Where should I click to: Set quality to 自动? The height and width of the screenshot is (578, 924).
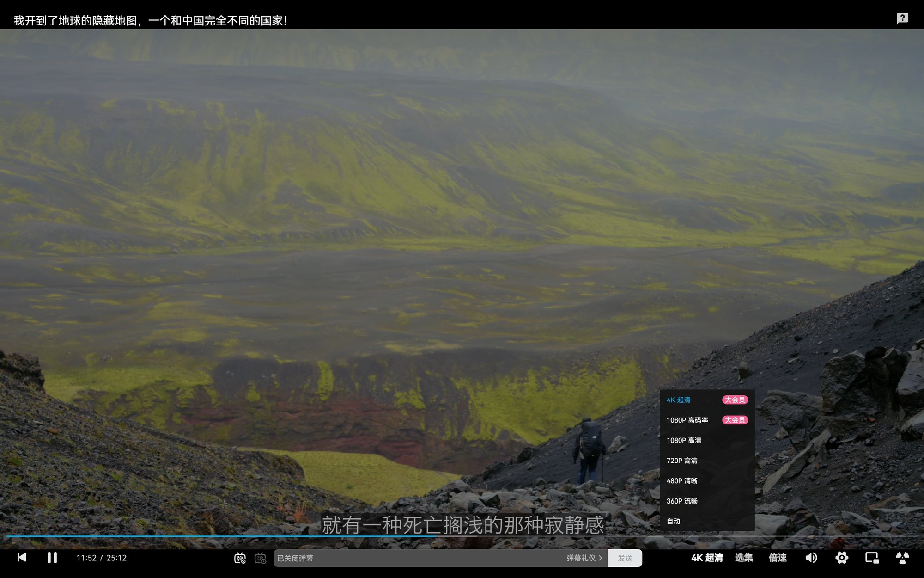tap(673, 521)
